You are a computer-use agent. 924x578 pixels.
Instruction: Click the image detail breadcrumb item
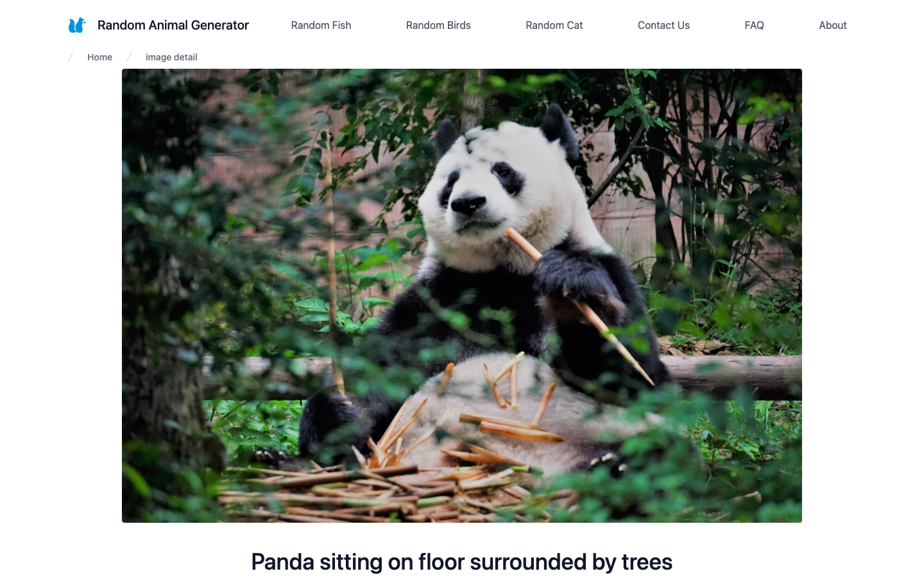171,57
